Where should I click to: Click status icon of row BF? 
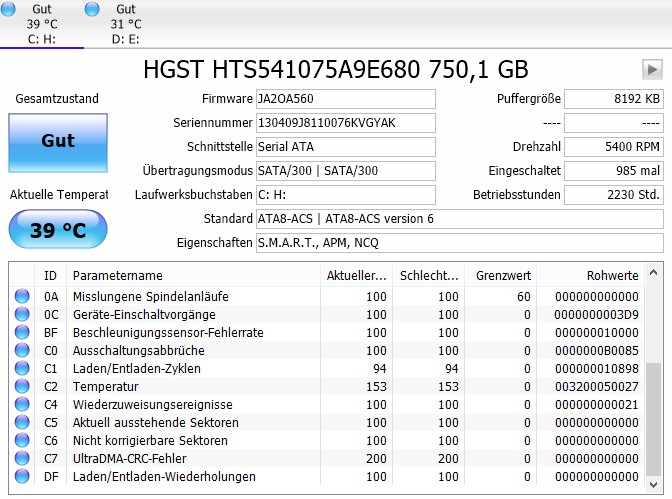[x=22, y=332]
